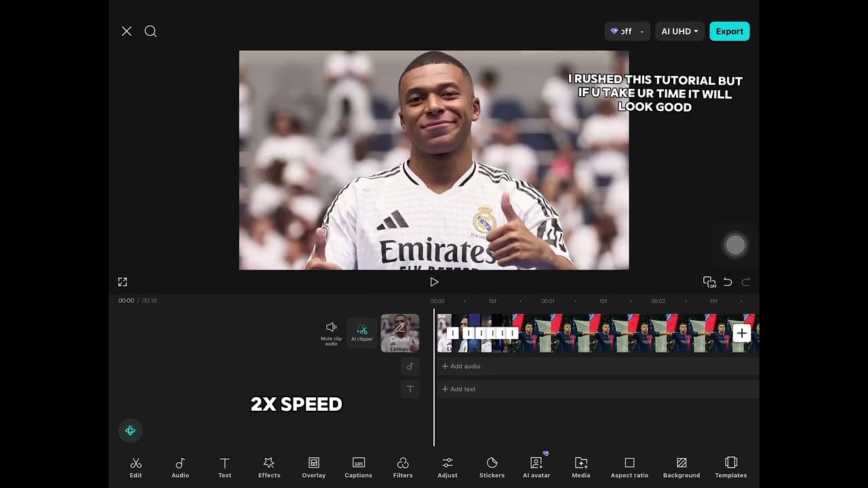868x488 pixels.
Task: Tap the teal keyframe diamond button
Action: tap(130, 430)
